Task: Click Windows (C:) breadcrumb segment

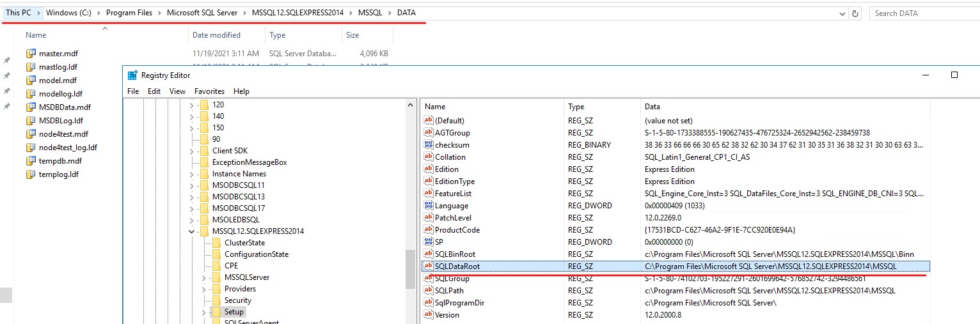Action: pos(69,13)
